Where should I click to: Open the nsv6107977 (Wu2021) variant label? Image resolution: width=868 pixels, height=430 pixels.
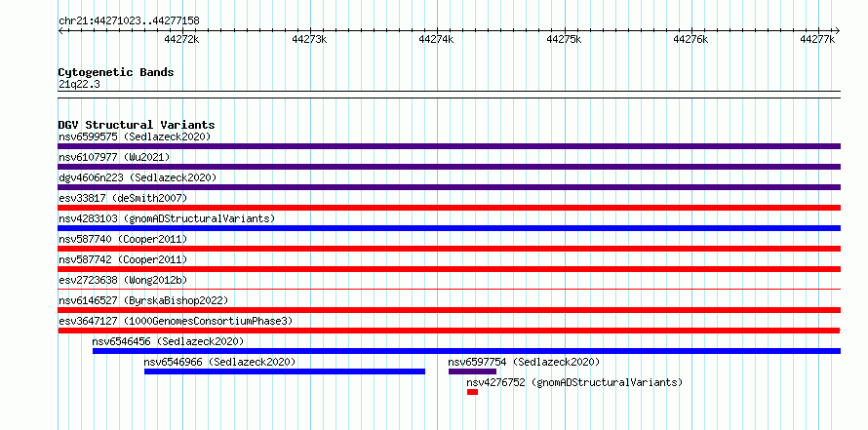[114, 157]
